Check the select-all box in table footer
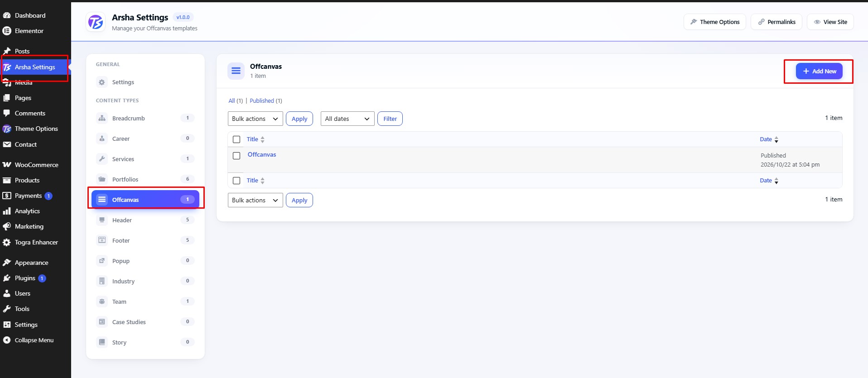The width and height of the screenshot is (868, 378). pos(236,181)
